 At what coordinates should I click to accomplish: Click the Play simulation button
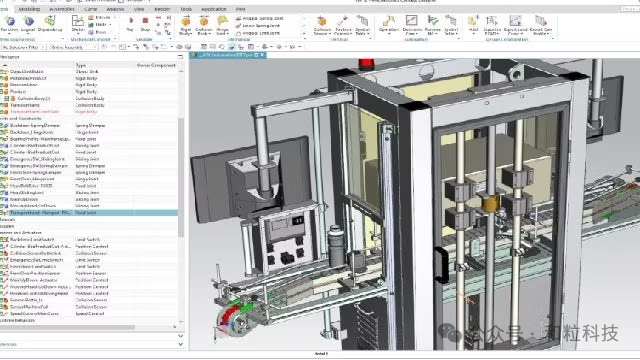[x=130, y=23]
